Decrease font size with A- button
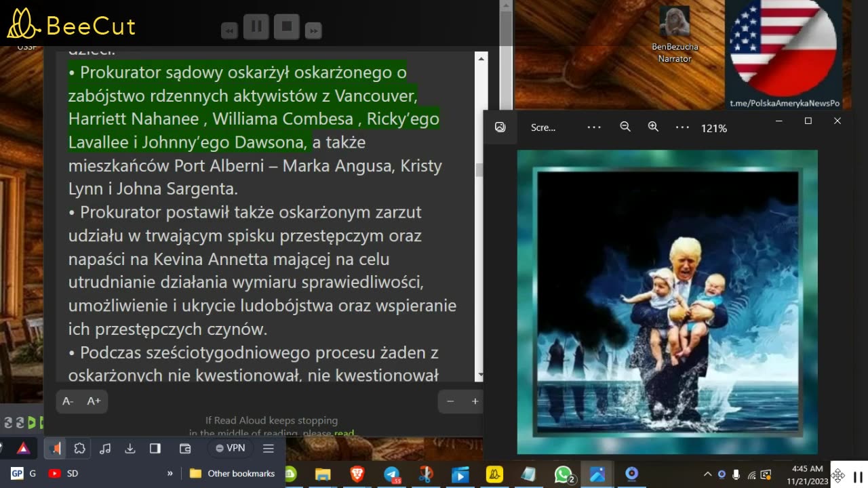868x488 pixels. point(68,401)
